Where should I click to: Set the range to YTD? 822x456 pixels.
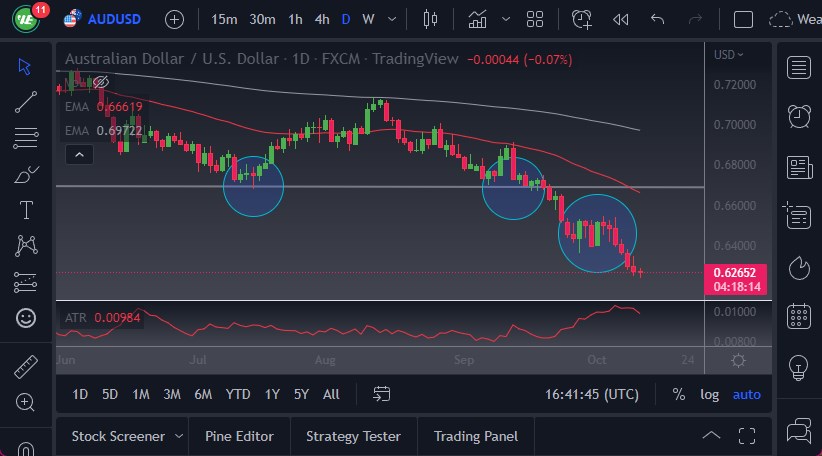[x=237, y=394]
